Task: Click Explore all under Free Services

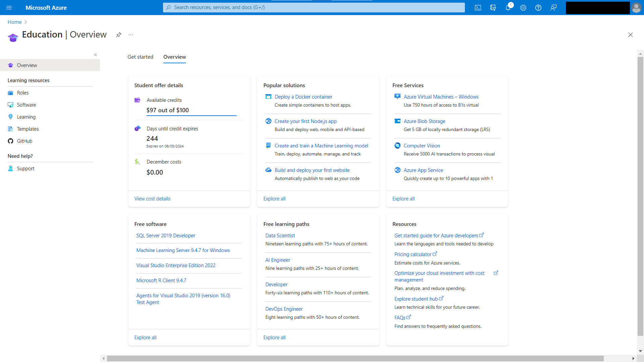Action: coord(404,199)
